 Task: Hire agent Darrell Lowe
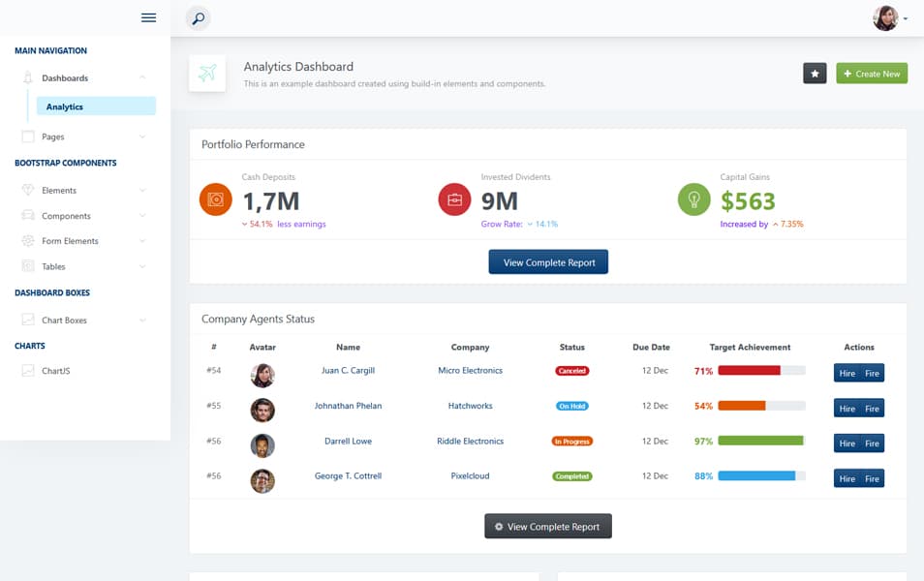pyautogui.click(x=846, y=443)
